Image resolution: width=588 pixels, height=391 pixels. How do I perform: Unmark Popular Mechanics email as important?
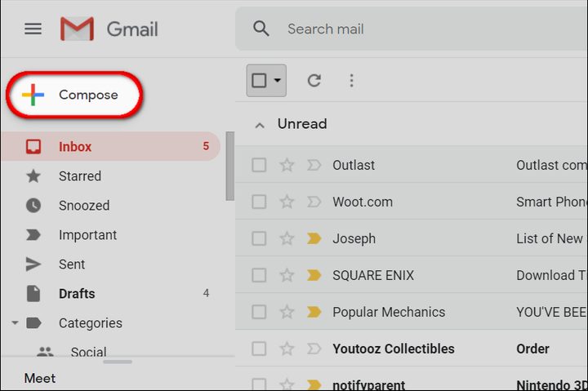314,312
